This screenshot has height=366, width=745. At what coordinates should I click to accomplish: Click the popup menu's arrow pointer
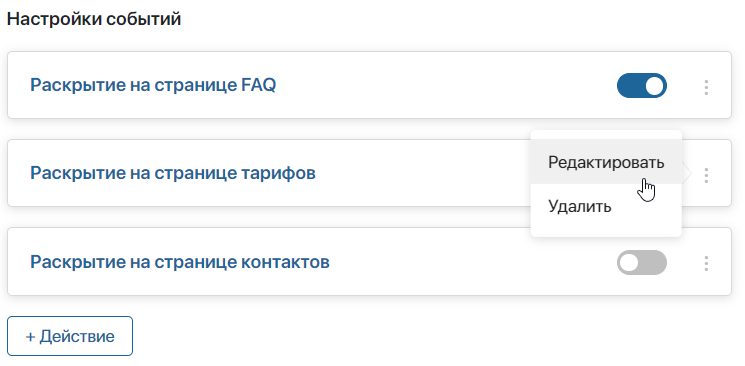pyautogui.click(x=687, y=173)
